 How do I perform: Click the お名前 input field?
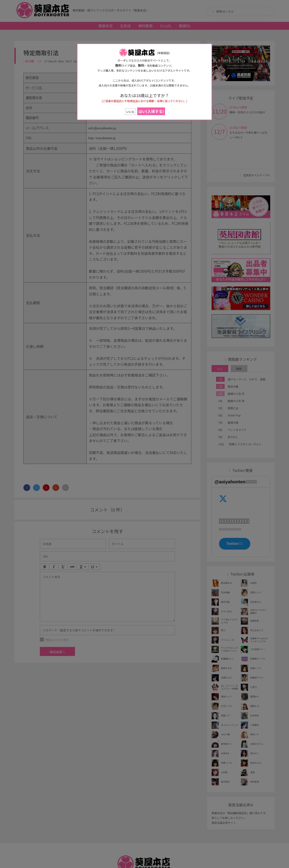(73, 544)
